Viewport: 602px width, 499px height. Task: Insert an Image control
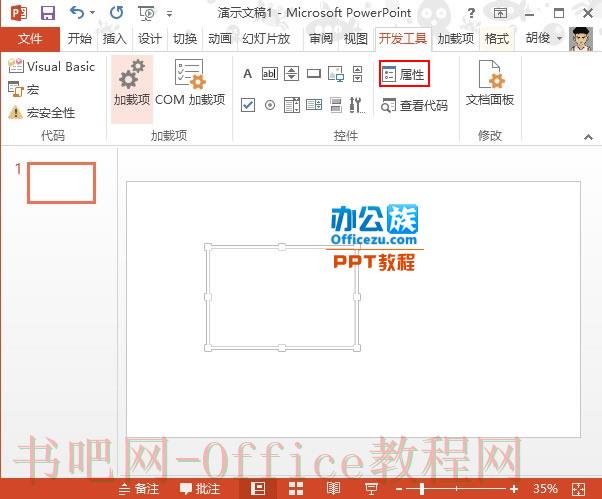pyautogui.click(x=336, y=74)
